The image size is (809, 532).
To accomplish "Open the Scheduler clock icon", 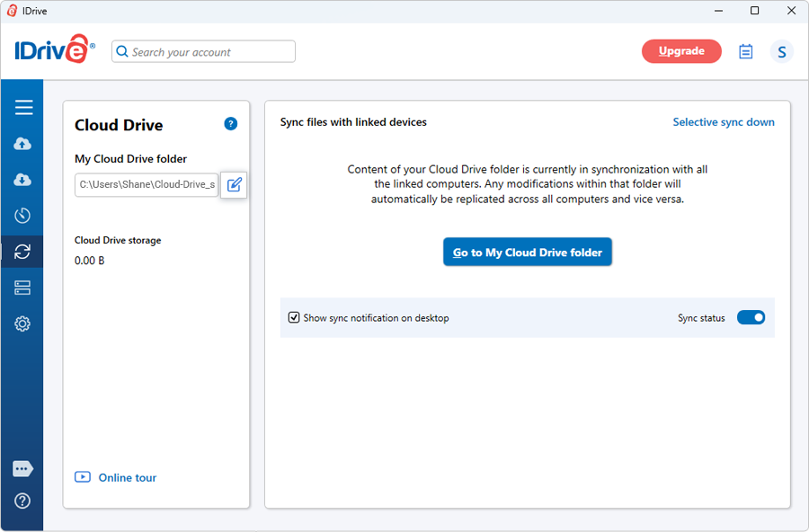I will pyautogui.click(x=23, y=215).
